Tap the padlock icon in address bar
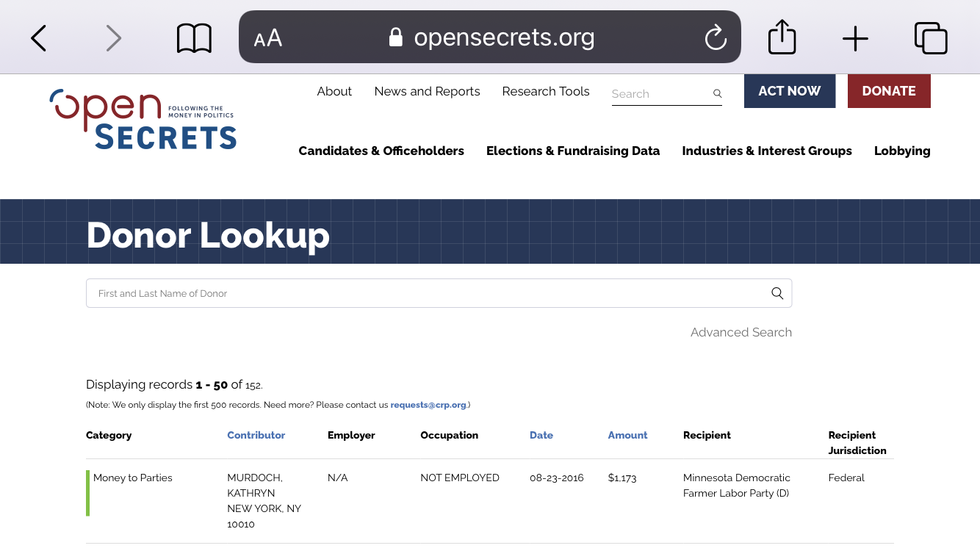The height and width of the screenshot is (551, 980). 396,37
